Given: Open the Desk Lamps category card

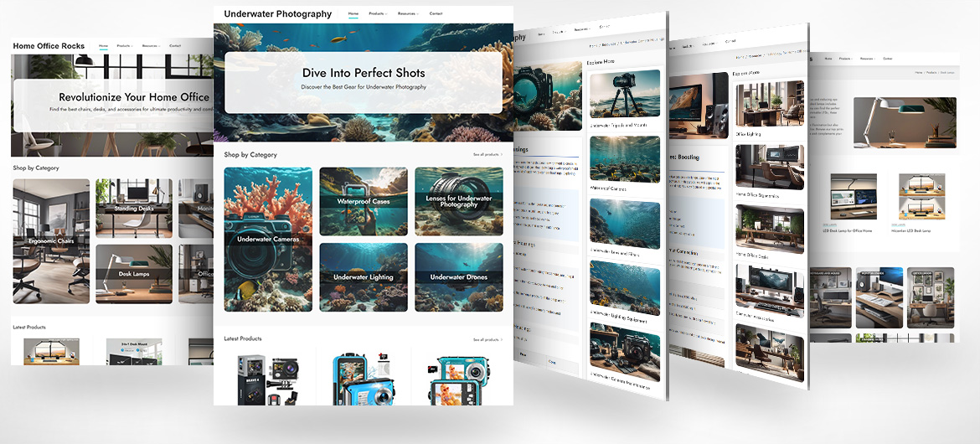Looking at the screenshot, I should click(134, 274).
